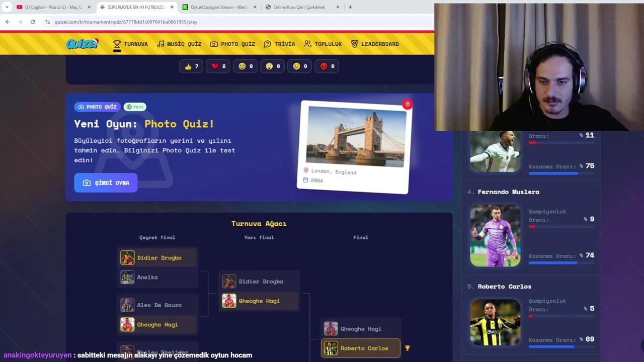Open the Music Quiz section

click(x=179, y=44)
